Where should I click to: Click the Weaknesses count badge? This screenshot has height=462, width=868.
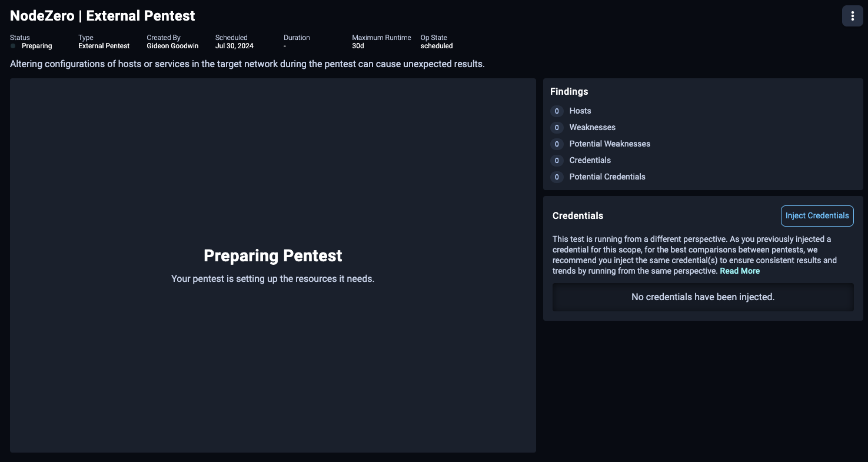557,127
